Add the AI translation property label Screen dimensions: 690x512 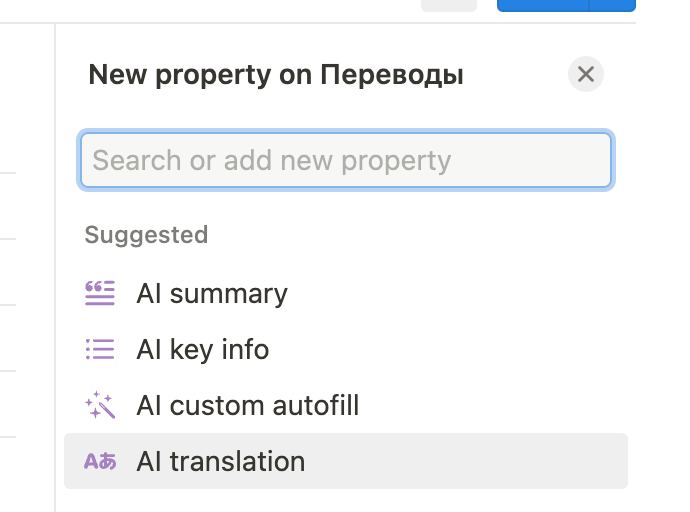coord(220,461)
